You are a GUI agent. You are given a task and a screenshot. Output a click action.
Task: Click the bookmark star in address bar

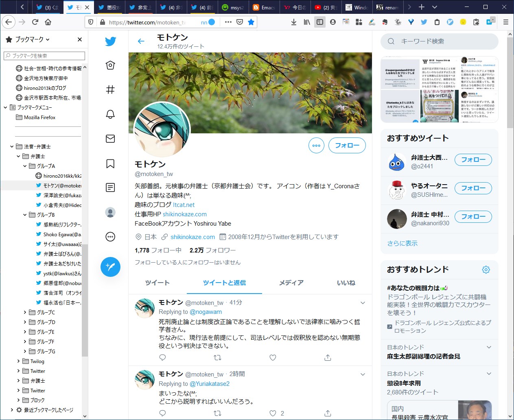251,22
